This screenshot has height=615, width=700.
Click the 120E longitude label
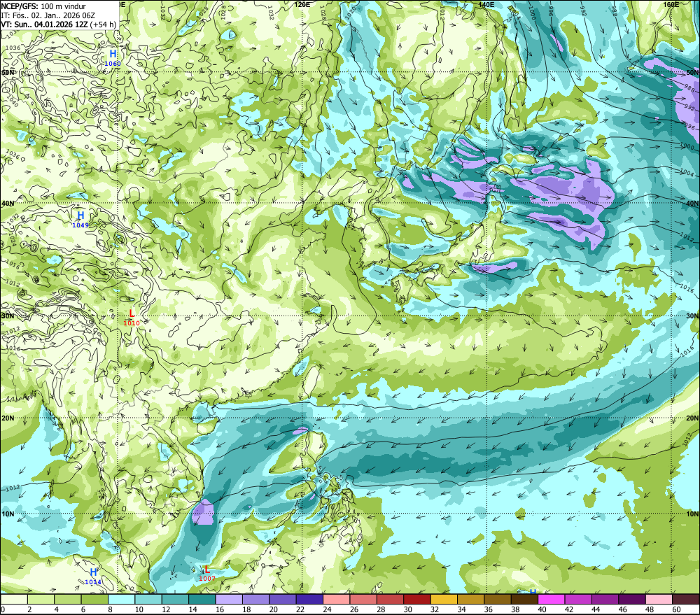point(302,4)
